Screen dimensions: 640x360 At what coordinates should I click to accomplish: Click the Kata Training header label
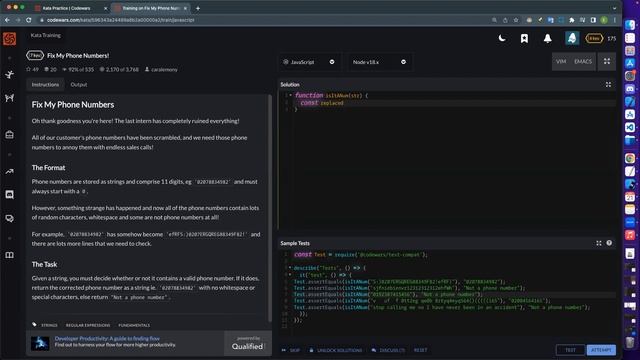(x=46, y=35)
